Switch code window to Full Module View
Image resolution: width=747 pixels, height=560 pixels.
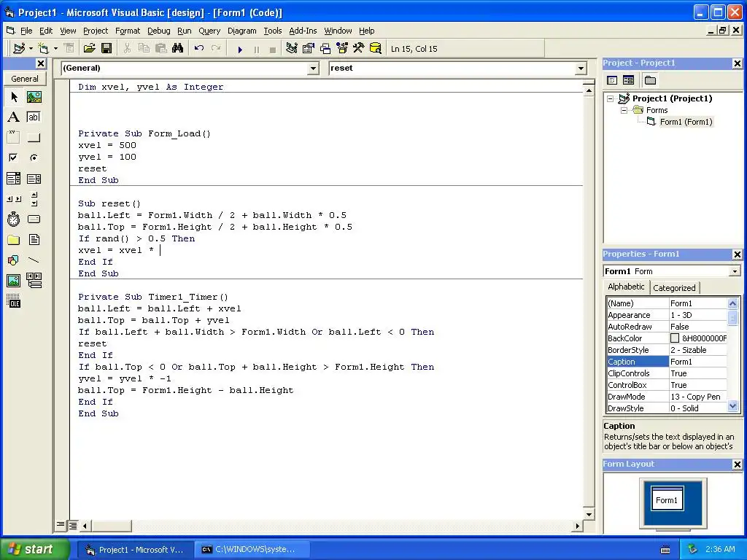tap(73, 525)
